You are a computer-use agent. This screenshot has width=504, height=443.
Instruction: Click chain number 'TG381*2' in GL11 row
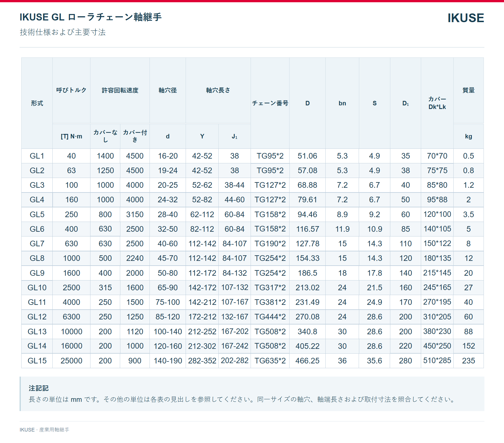[270, 302]
